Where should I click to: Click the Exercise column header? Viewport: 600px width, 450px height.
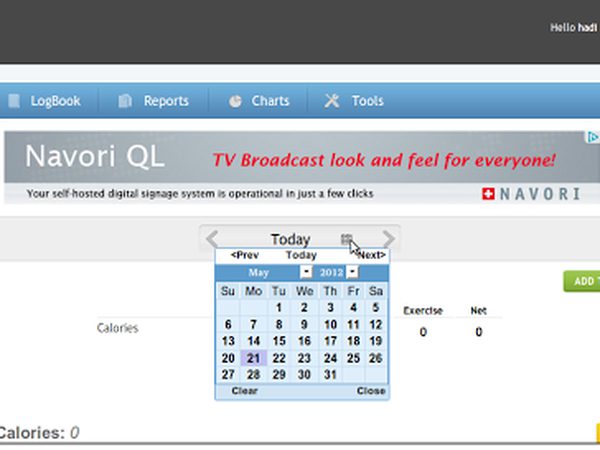click(423, 311)
